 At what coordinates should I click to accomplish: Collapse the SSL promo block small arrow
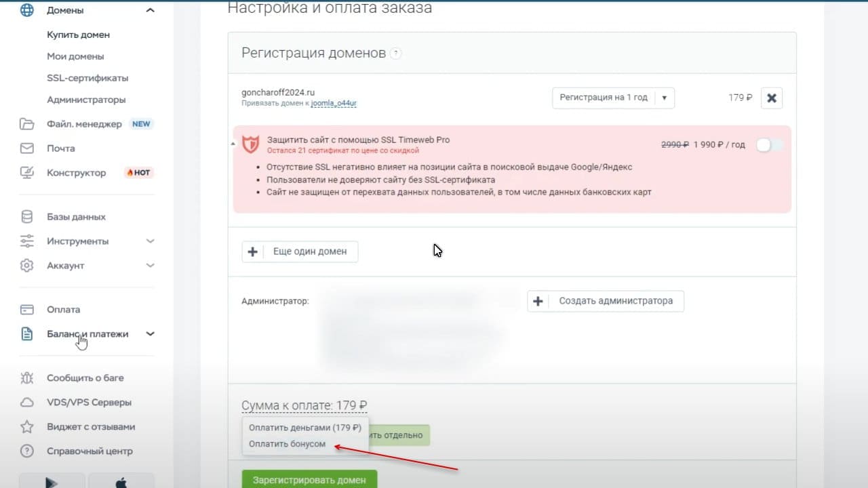[x=234, y=144]
